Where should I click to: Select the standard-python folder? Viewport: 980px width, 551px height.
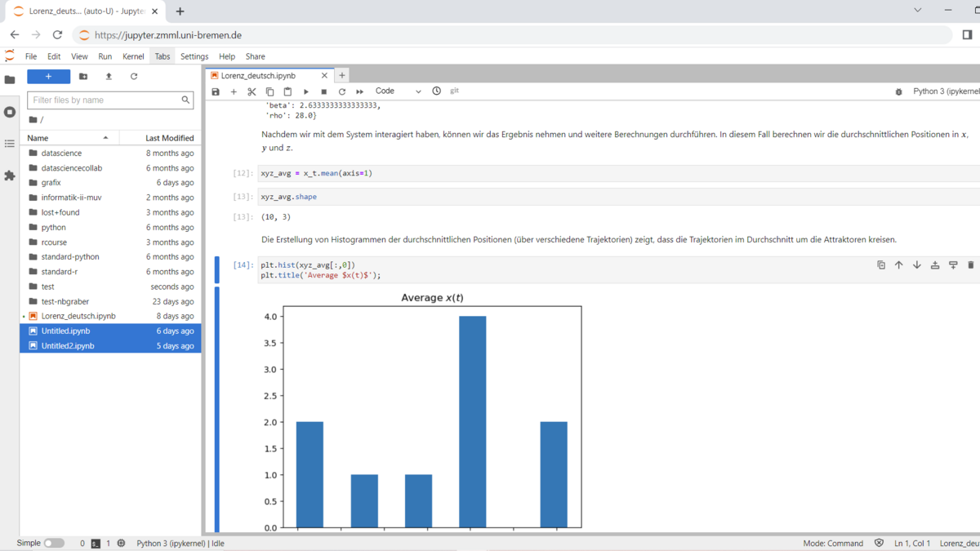[x=110, y=256]
